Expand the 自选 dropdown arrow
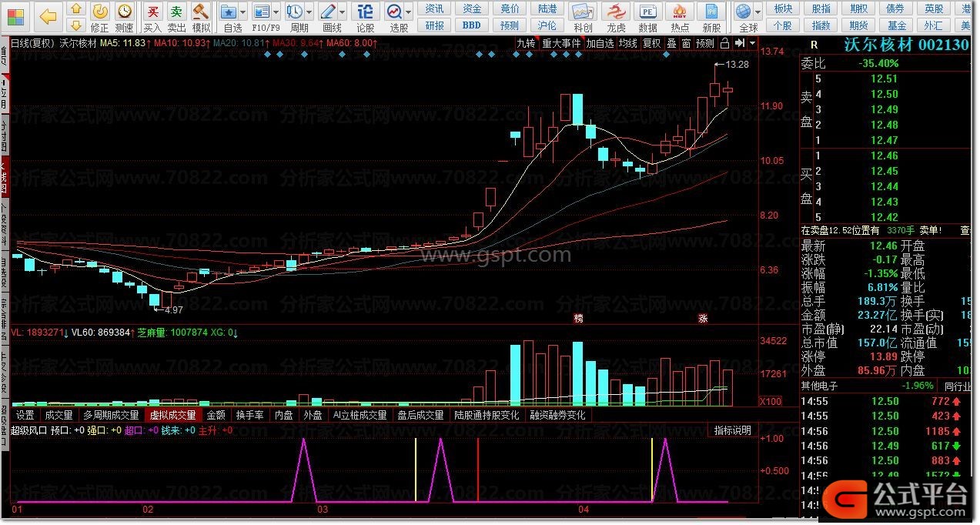 pos(243,12)
